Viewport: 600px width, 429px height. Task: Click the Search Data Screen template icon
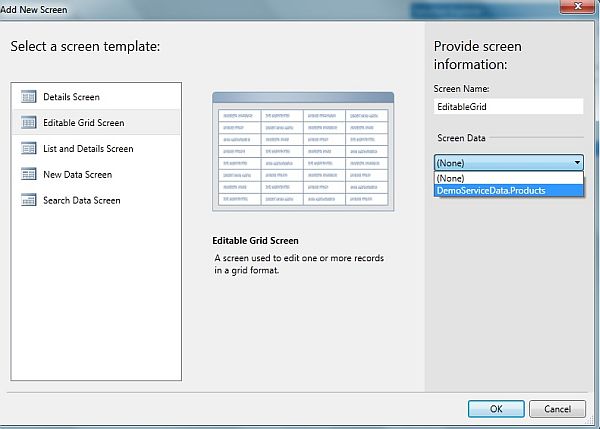(x=29, y=200)
